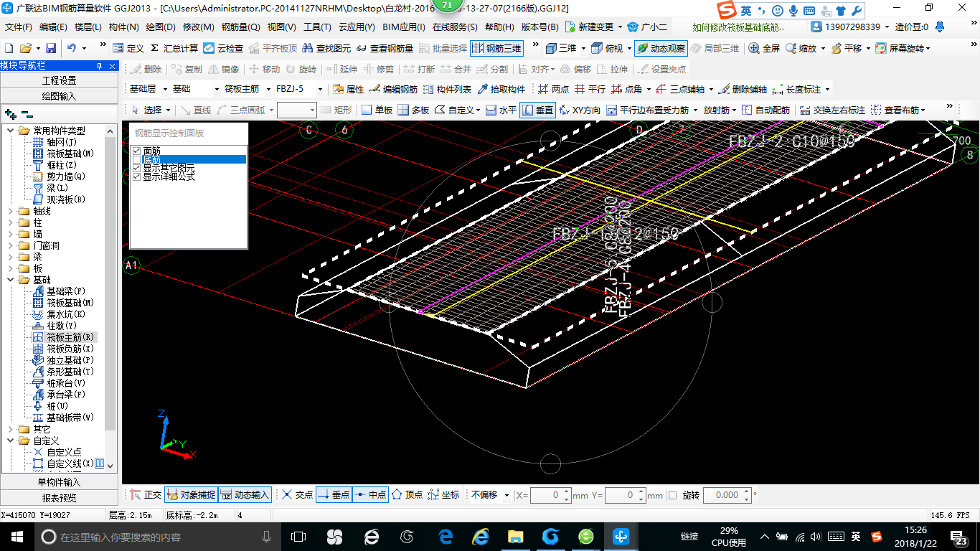This screenshot has width=980, height=551.
Task: Click 自动配筋 auto reinforcement tool
Action: pos(765,110)
